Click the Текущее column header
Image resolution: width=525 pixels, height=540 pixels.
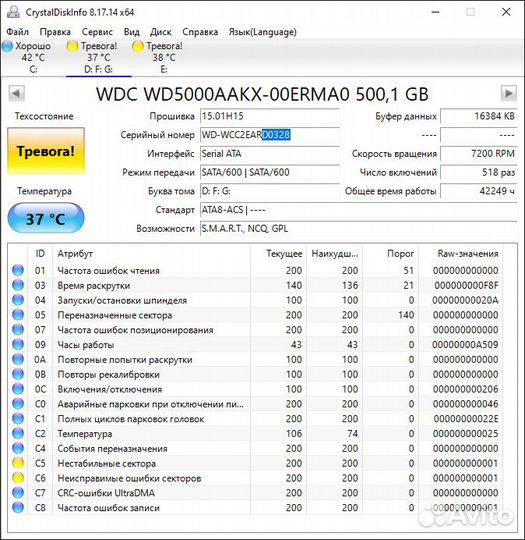tap(279, 254)
